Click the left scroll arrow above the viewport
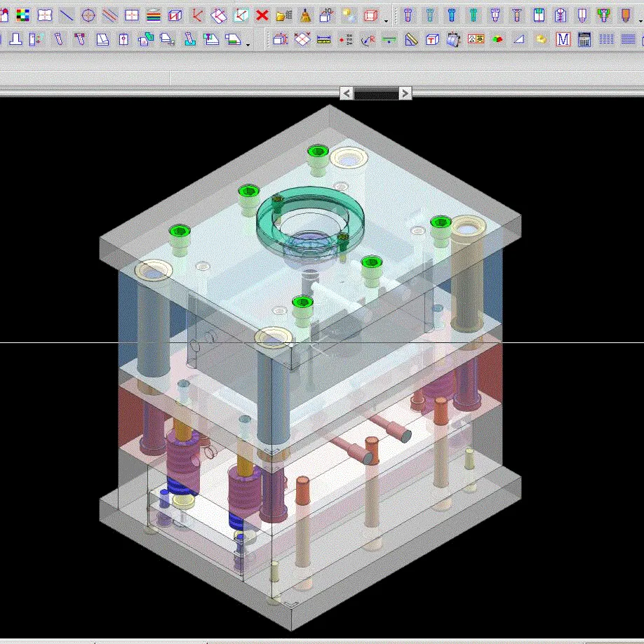Viewport: 644px width, 644px height. click(345, 93)
